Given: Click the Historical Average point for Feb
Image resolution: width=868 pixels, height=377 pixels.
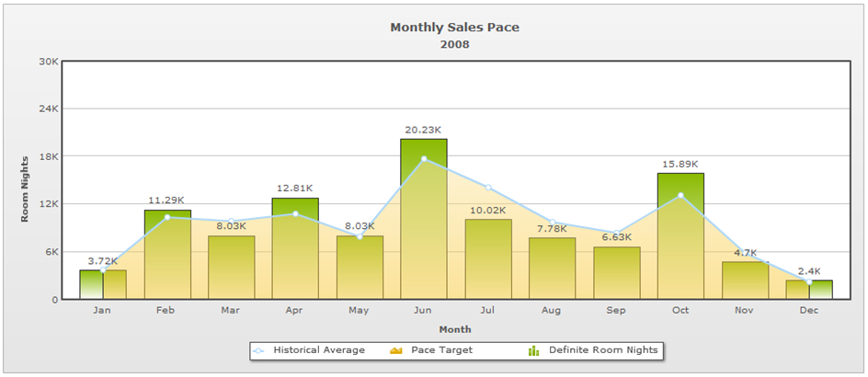Looking at the screenshot, I should tap(167, 217).
